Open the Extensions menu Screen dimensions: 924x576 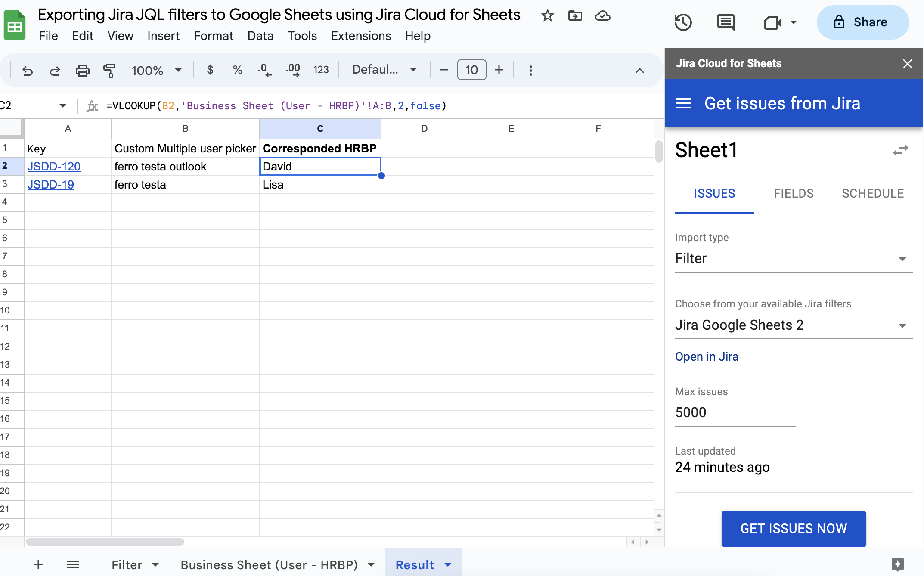click(361, 36)
